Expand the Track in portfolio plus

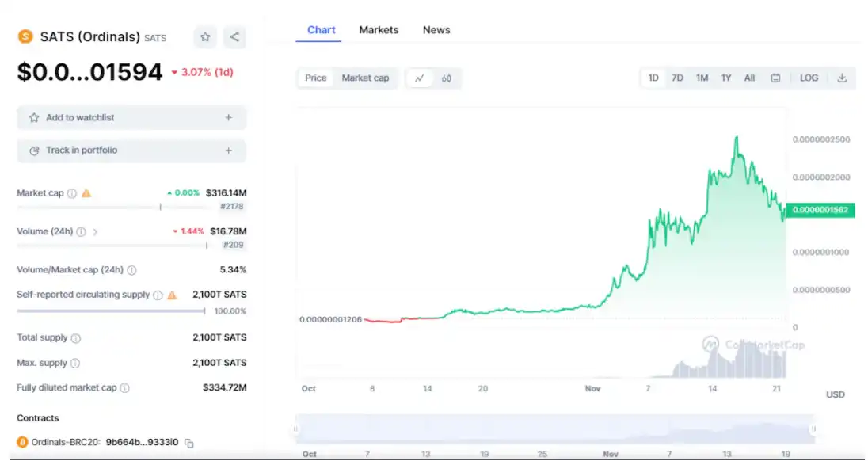228,150
